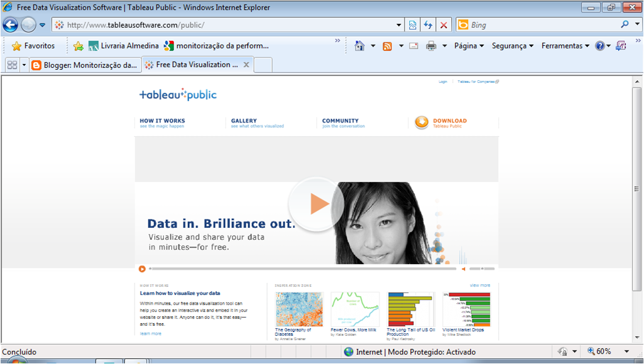Close the Free Data Visualization tab
The height and width of the screenshot is (364, 644).
(x=246, y=65)
